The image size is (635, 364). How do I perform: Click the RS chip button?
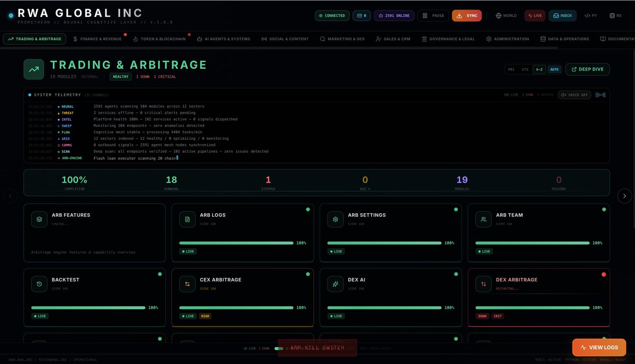[615, 15]
